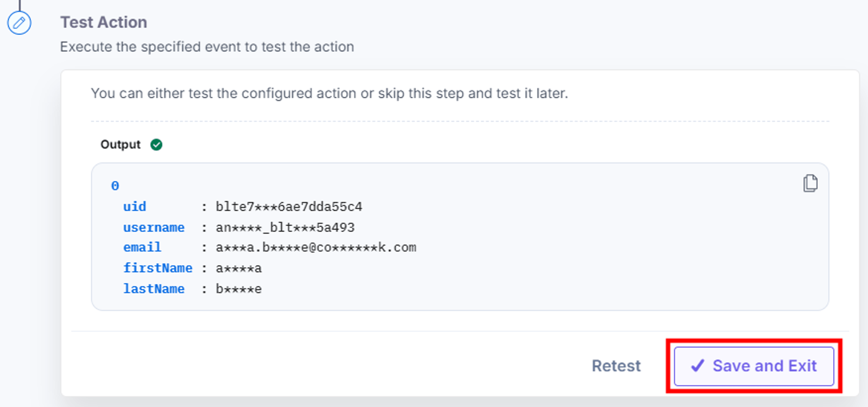The width and height of the screenshot is (868, 407).
Task: Select the username key in output
Action: click(x=154, y=228)
